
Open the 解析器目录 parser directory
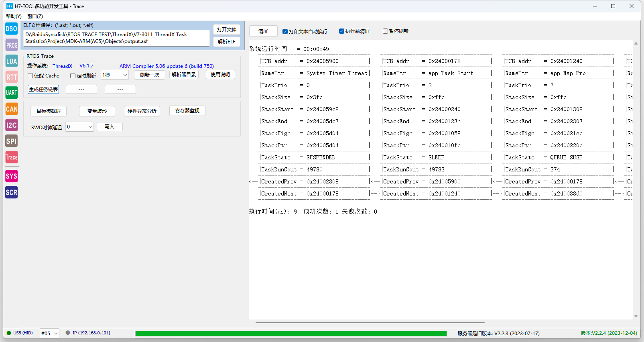[x=184, y=75]
